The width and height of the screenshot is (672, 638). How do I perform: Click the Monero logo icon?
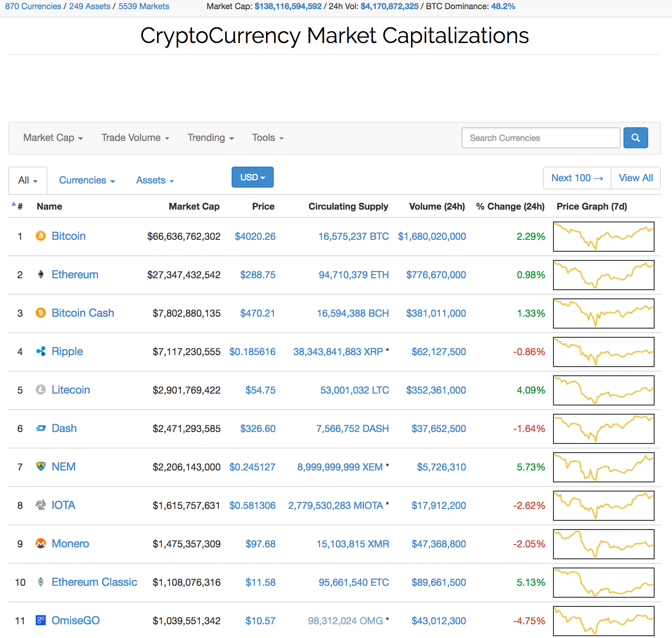pos(41,544)
